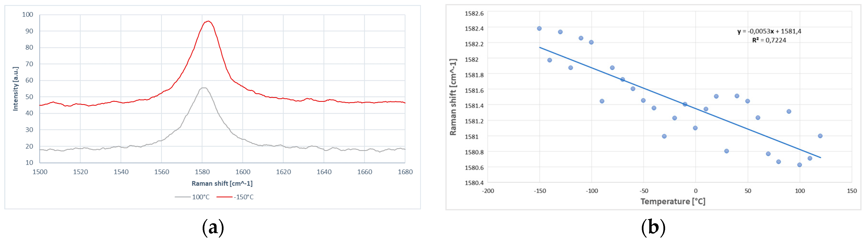This screenshot has width=868, height=242.
Task: Select the "0" temperature axis tick label
Action: [695, 191]
